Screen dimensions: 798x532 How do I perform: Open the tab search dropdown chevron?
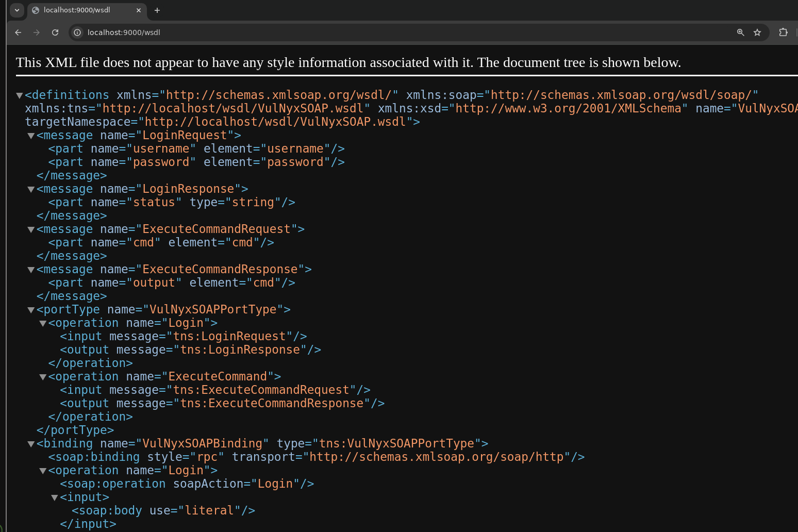[x=17, y=10]
